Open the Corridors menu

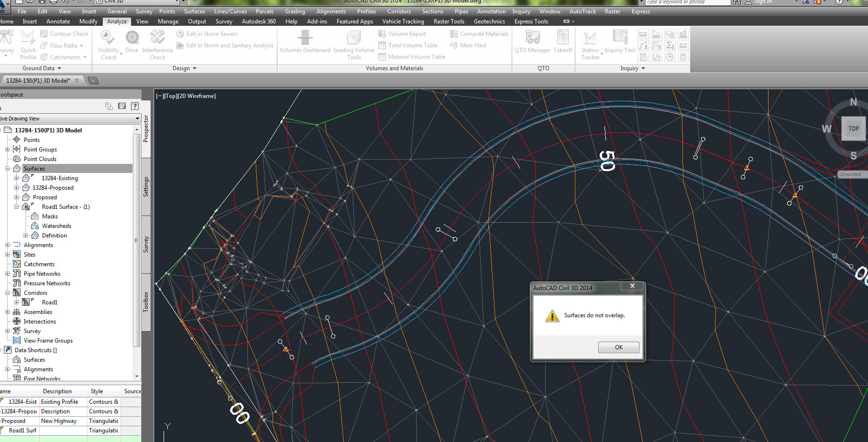399,11
